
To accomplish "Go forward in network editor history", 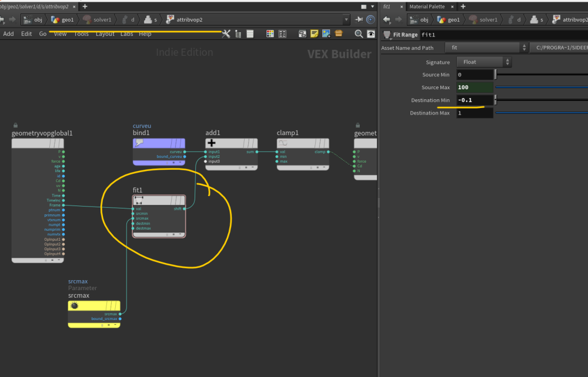I will [x=12, y=19].
